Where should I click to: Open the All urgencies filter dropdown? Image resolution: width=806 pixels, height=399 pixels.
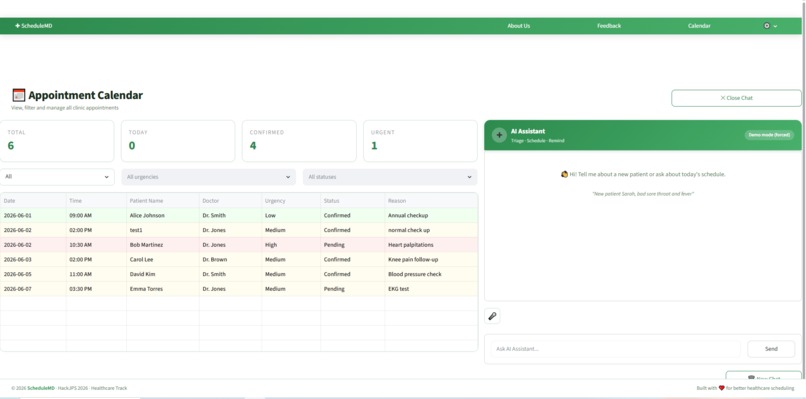click(208, 177)
